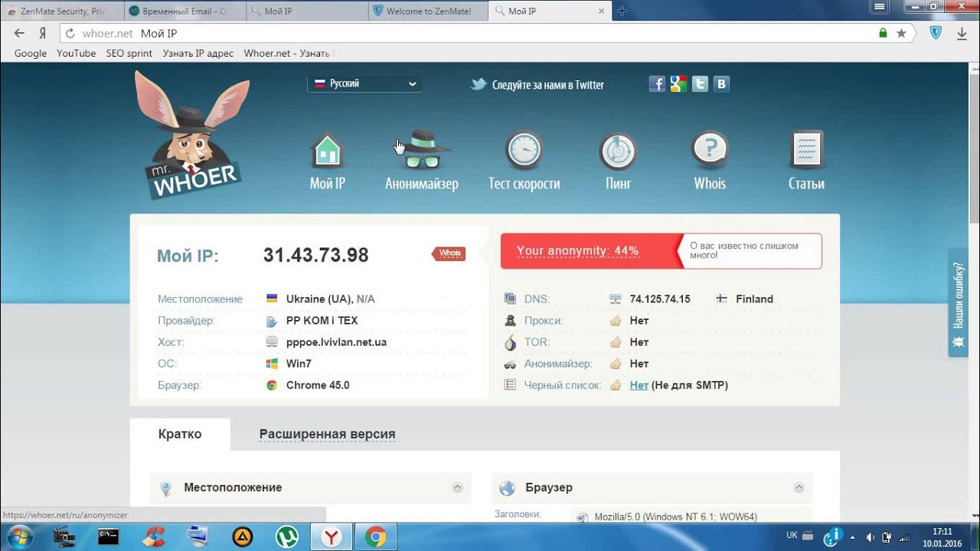
Task: Open the Whoer.net - Узнать bookmark
Action: pos(286,53)
